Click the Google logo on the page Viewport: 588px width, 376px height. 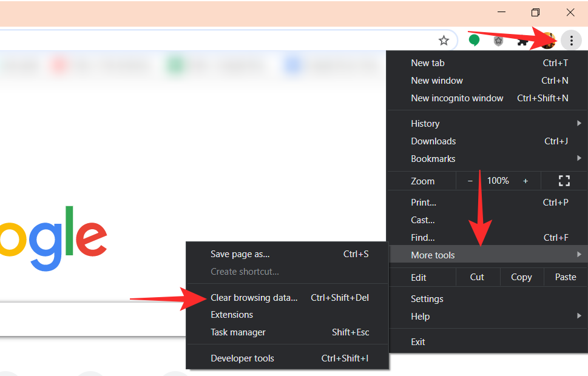click(53, 238)
